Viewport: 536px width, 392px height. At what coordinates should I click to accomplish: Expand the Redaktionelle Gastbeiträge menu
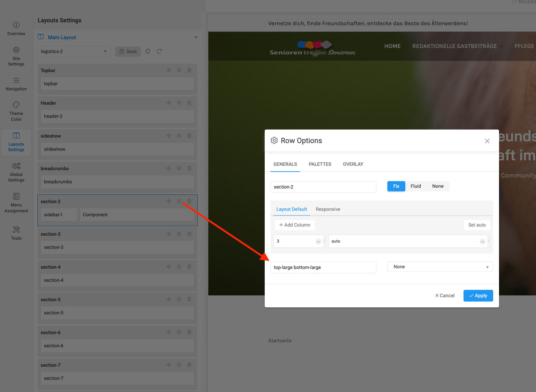pos(457,46)
